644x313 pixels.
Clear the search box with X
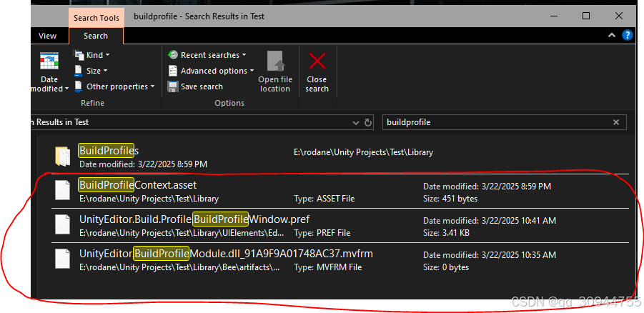[x=616, y=122]
